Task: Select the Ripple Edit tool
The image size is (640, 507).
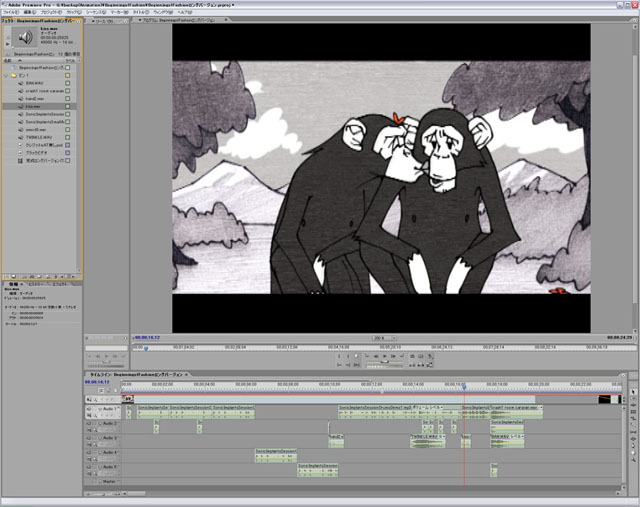Action: point(633,405)
